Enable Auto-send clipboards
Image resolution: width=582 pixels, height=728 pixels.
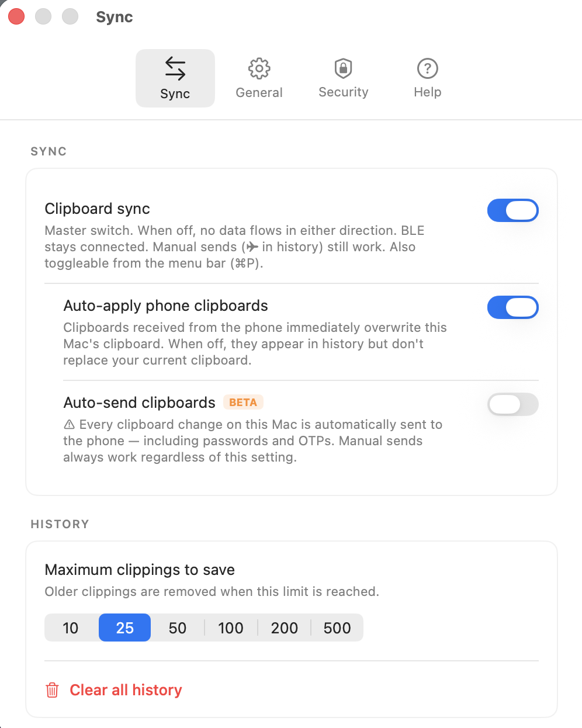coord(512,404)
